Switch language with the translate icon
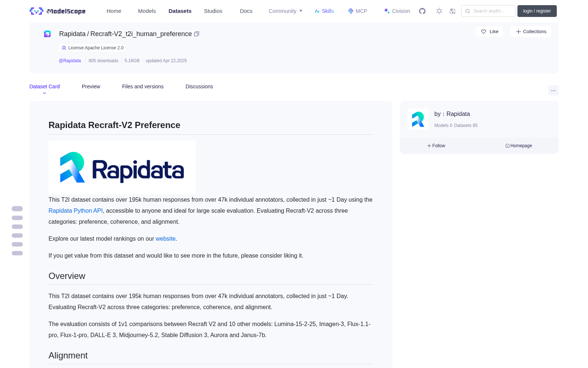 pyautogui.click(x=452, y=11)
